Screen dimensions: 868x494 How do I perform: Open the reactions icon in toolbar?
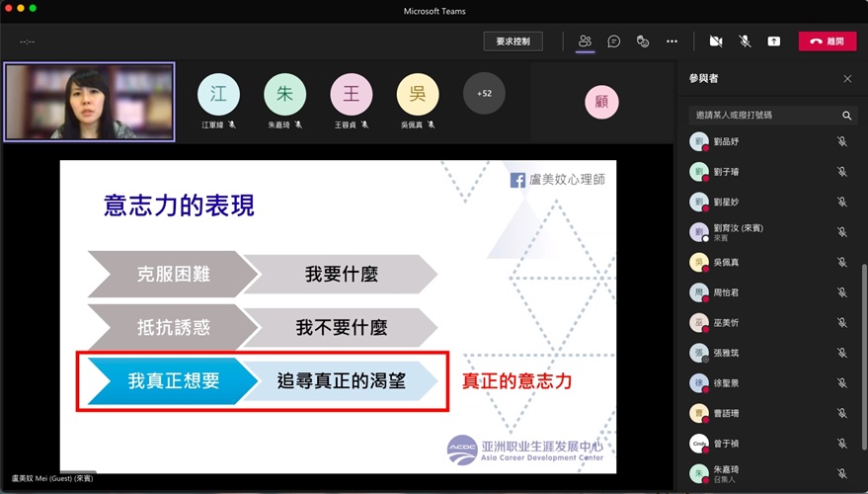[x=643, y=41]
